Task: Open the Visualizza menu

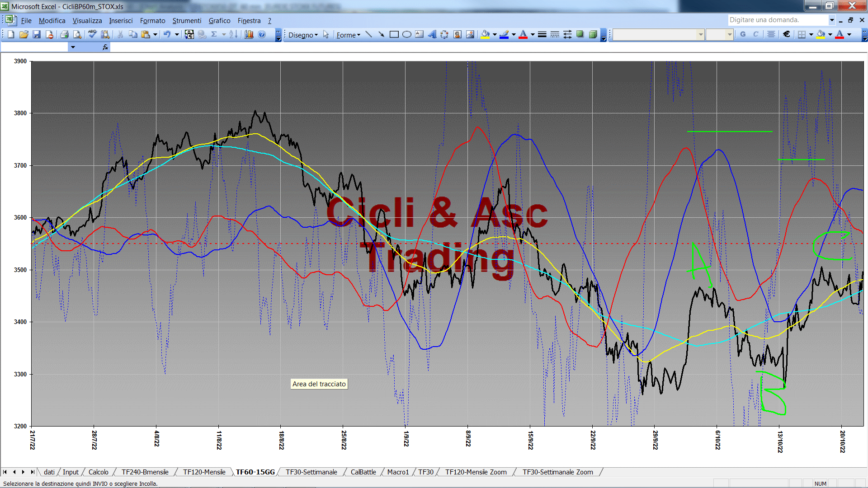Action: point(87,20)
